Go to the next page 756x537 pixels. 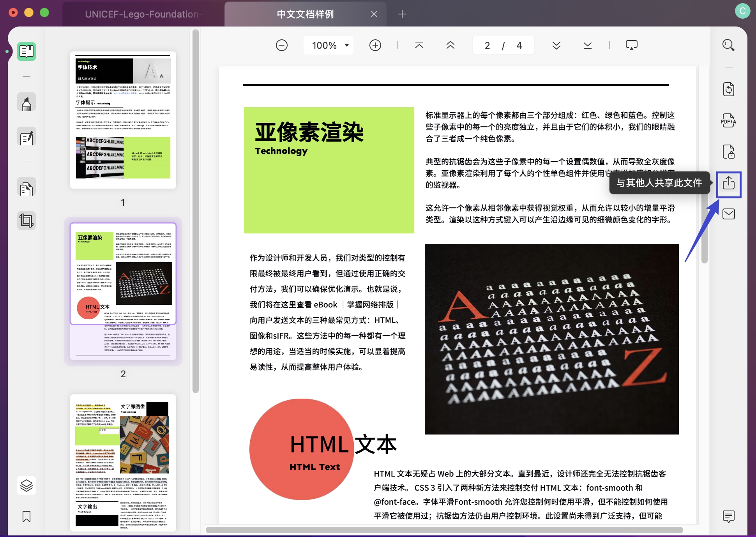coord(556,45)
